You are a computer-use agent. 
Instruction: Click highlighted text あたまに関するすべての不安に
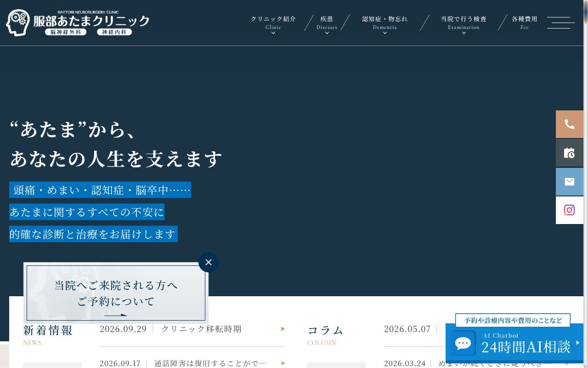click(87, 212)
